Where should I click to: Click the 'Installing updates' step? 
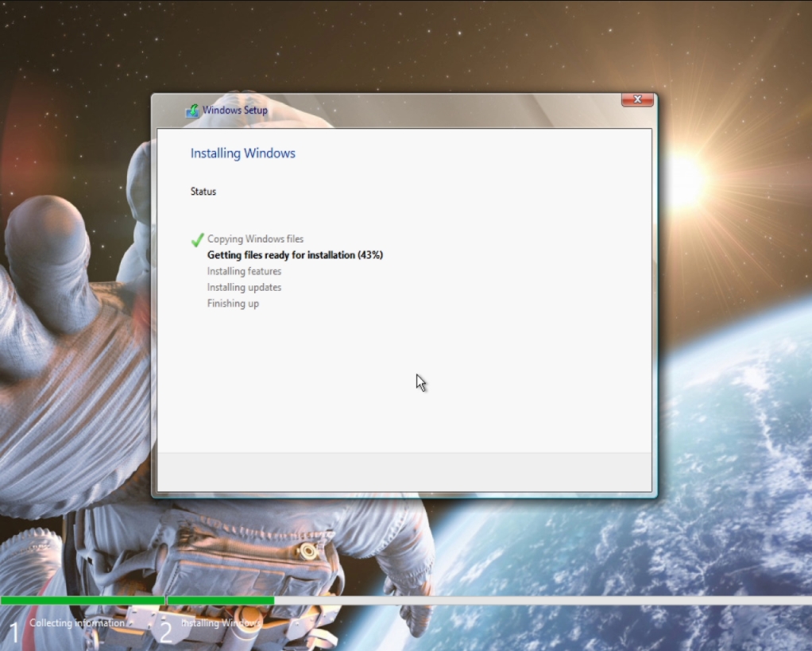(244, 287)
